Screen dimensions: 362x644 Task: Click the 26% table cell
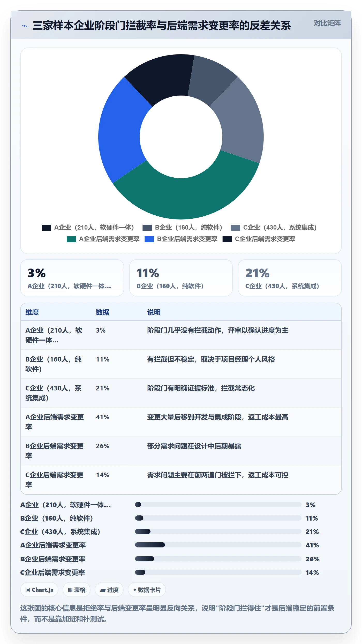[x=103, y=446]
